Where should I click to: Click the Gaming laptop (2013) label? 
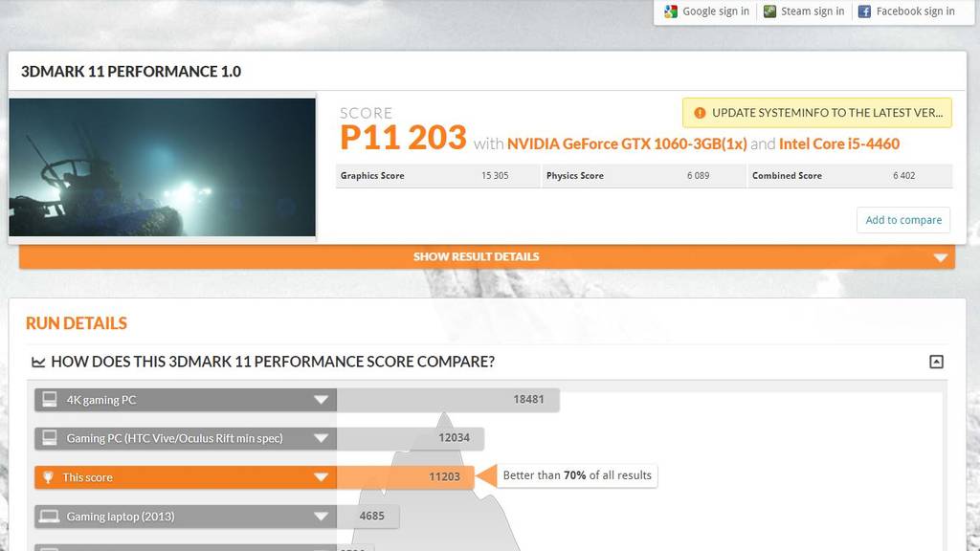[121, 517]
